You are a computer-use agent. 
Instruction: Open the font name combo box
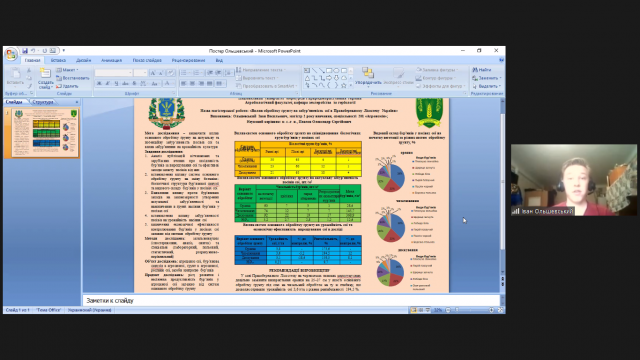tap(113, 73)
